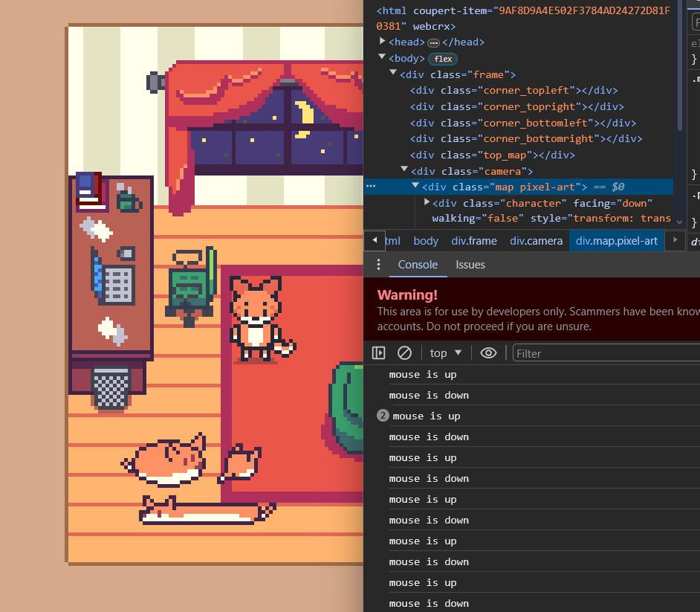Click body in the breadcrumb bar
The height and width of the screenshot is (612, 700).
(x=426, y=241)
